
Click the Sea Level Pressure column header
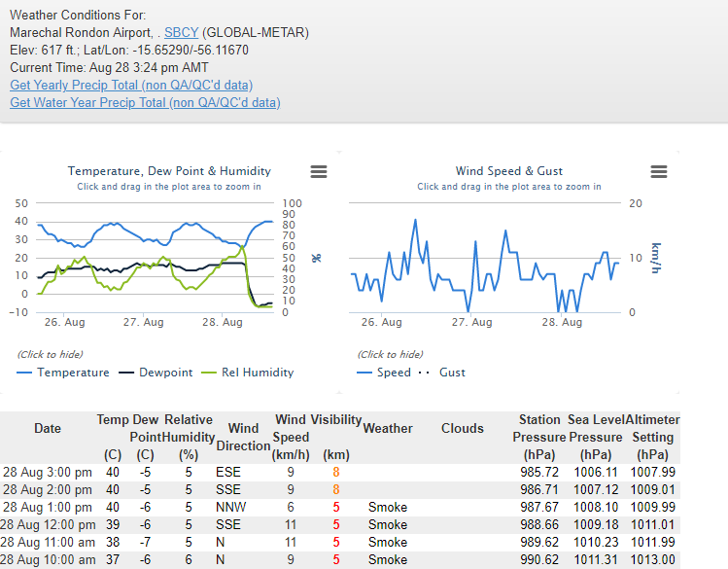(595, 437)
